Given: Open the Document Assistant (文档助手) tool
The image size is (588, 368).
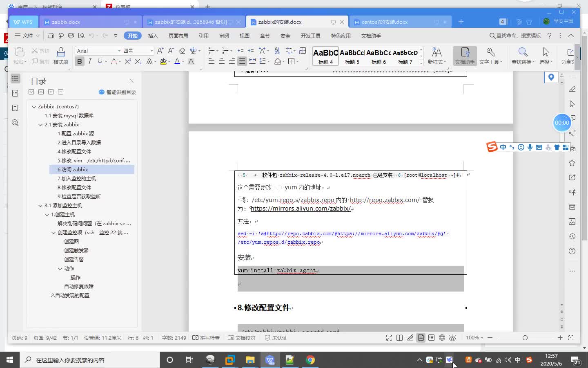Looking at the screenshot, I should point(465,56).
